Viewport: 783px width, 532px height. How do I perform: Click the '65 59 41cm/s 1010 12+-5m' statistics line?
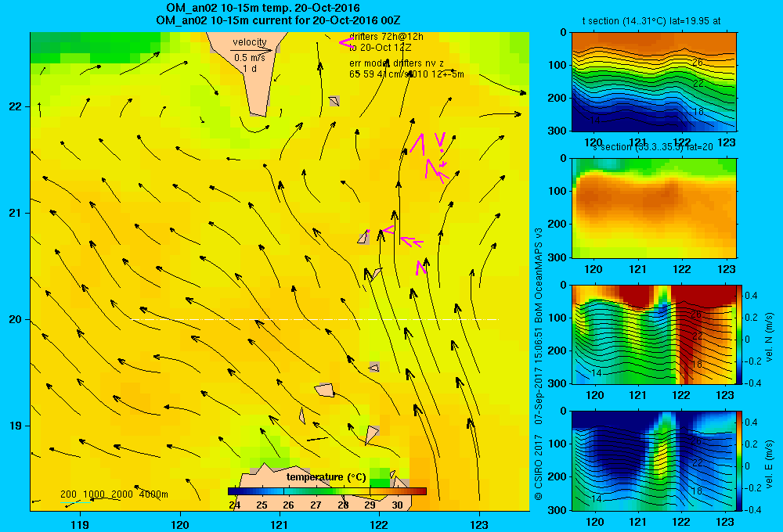[x=406, y=74]
